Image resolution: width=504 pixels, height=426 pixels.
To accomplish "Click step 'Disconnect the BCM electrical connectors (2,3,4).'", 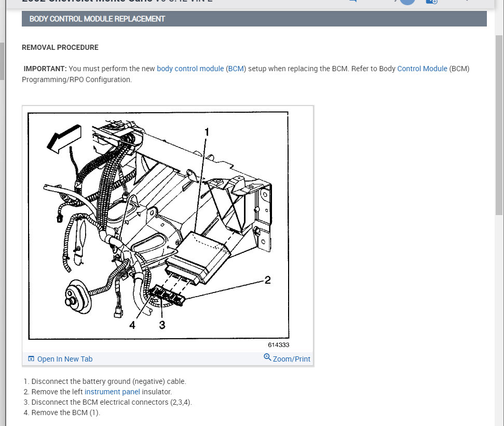I will coord(112,402).
